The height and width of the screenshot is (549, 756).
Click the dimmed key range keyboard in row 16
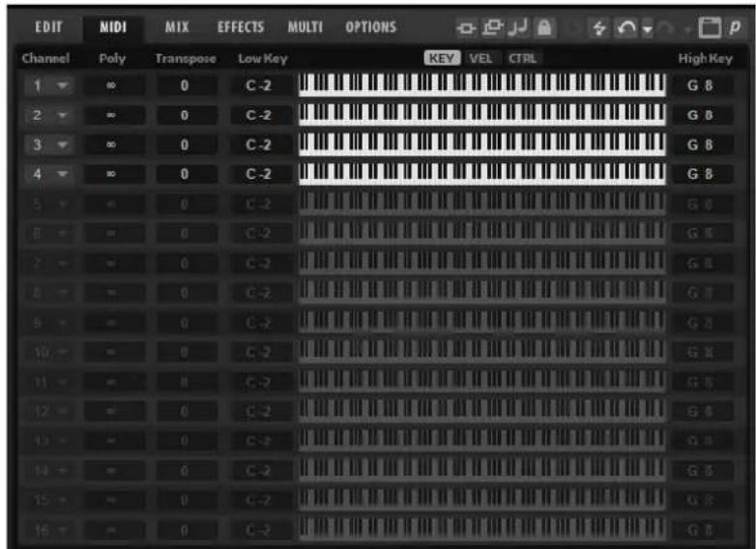tap(482, 529)
